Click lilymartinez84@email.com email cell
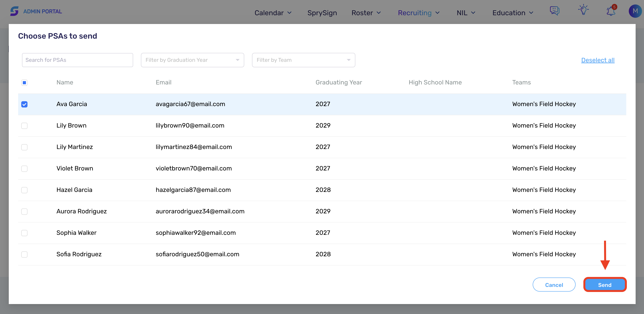Image resolution: width=644 pixels, height=314 pixels. pos(194,147)
